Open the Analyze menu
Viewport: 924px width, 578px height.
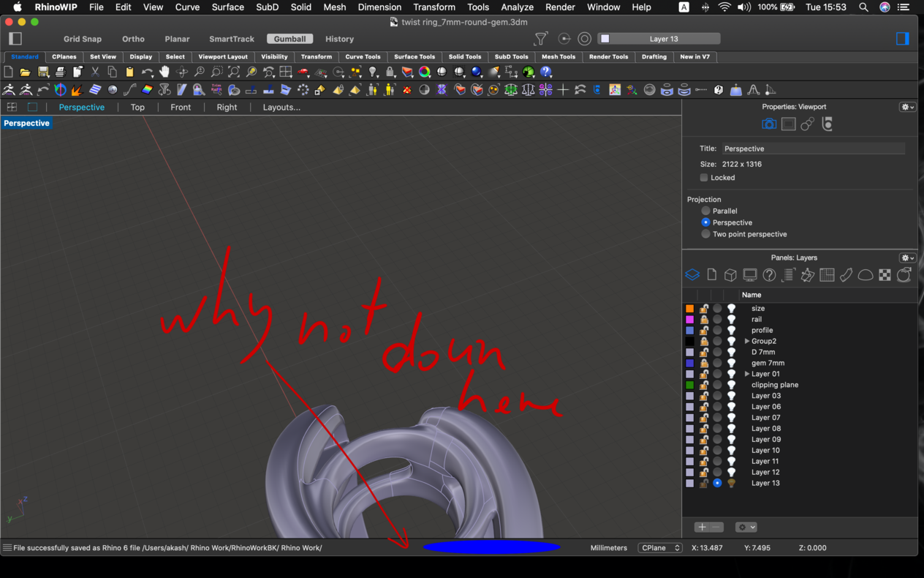coord(517,7)
